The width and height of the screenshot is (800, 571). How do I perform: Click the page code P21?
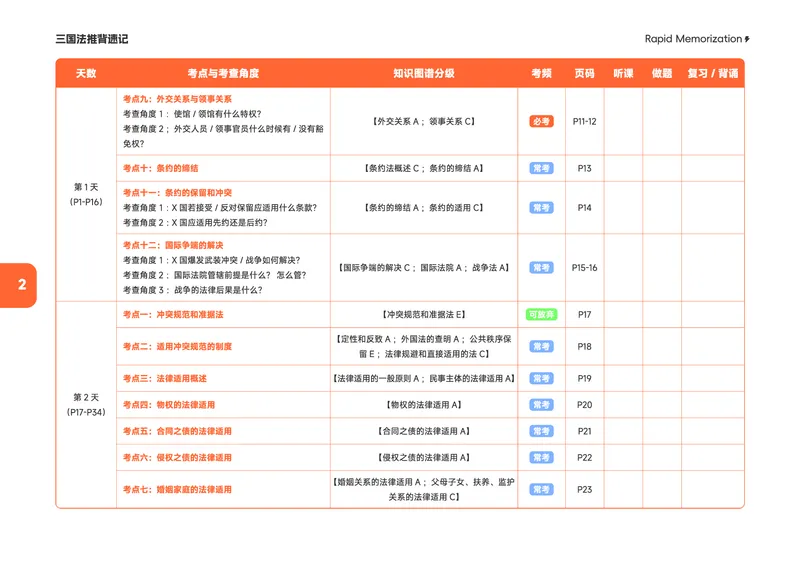click(584, 431)
